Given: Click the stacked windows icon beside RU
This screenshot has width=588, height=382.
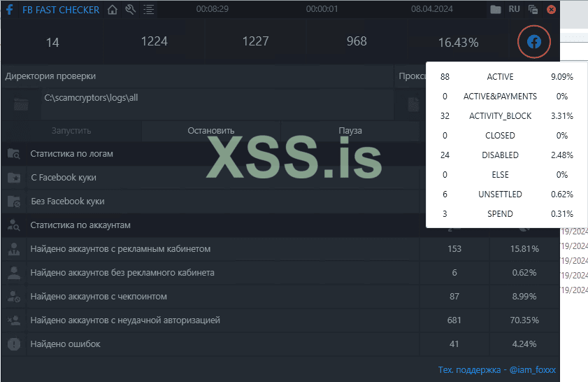Looking at the screenshot, I should pos(533,10).
